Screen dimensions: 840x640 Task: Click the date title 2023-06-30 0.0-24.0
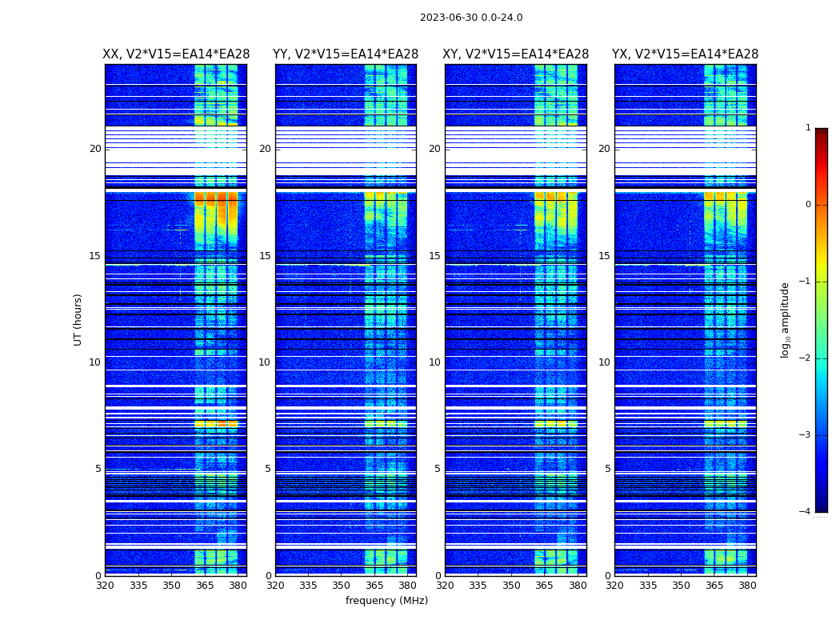(x=470, y=18)
